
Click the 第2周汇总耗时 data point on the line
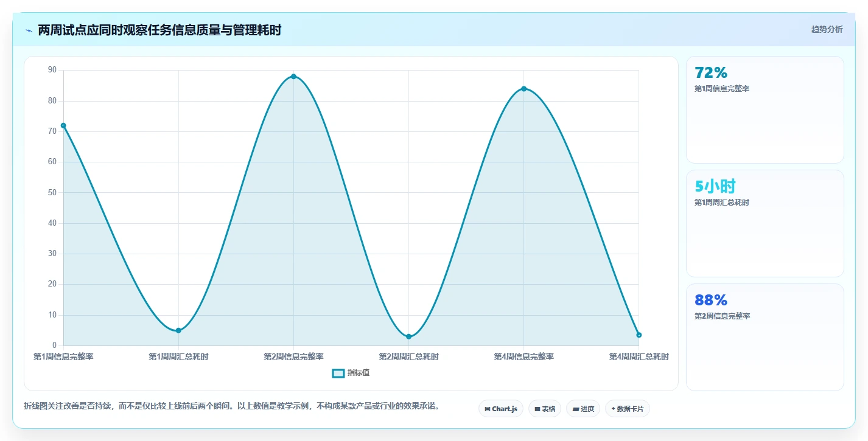click(408, 336)
